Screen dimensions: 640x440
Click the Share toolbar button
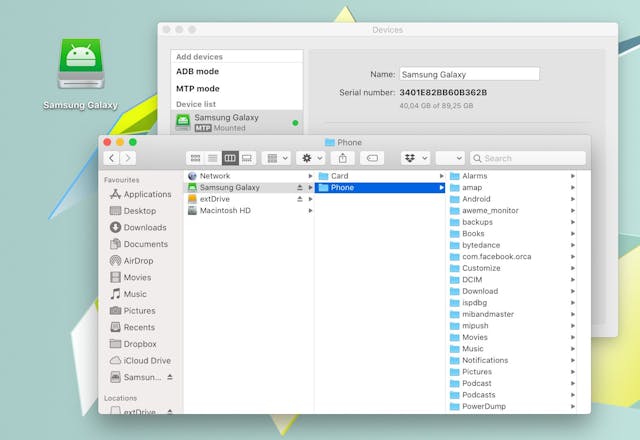343,158
